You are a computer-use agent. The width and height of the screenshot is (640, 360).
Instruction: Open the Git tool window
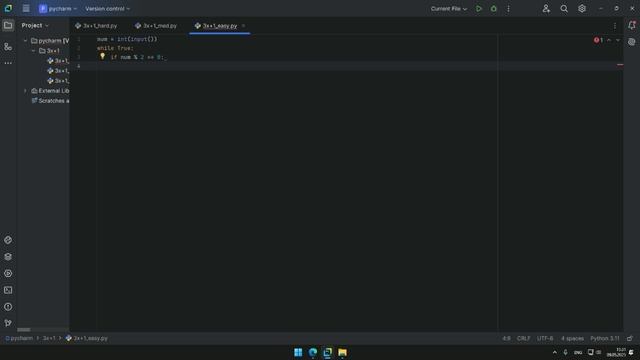[8, 323]
